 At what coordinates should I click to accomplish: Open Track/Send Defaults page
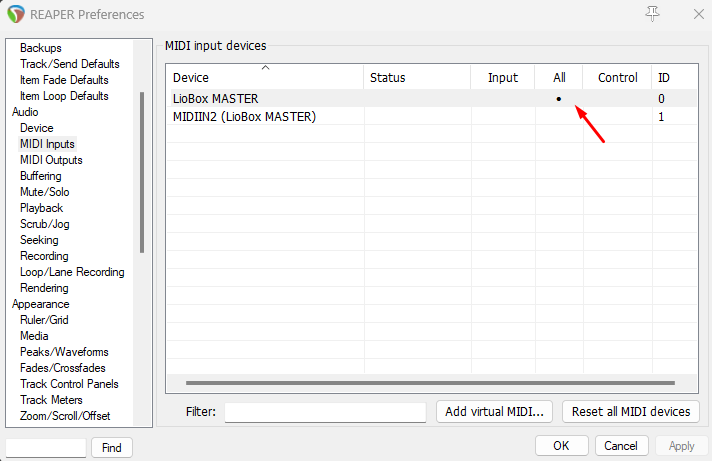tap(69, 64)
